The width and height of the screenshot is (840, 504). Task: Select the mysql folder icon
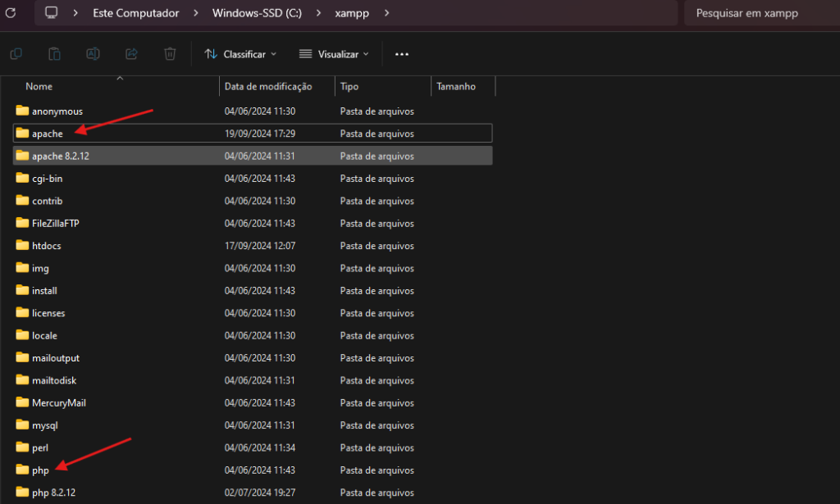pyautogui.click(x=22, y=425)
